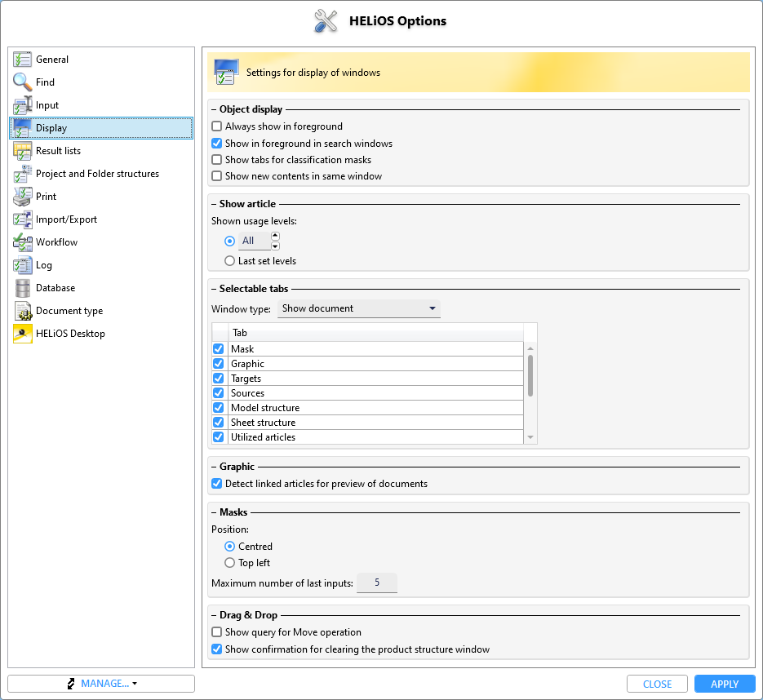Viewport: 763px width, 700px height.
Task: Click the Input category icon
Action: coord(22,105)
